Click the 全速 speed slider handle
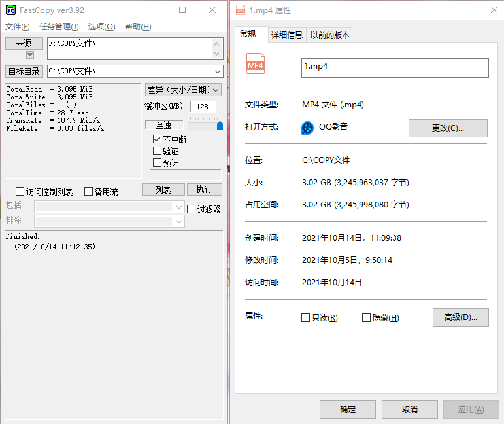 coord(220,125)
